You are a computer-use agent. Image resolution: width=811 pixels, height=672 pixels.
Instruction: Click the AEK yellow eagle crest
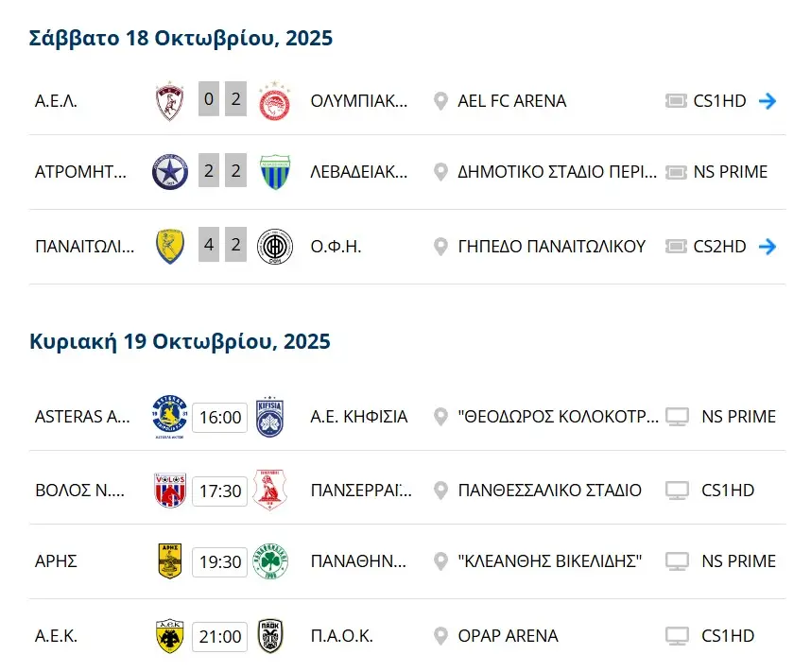pos(170,636)
